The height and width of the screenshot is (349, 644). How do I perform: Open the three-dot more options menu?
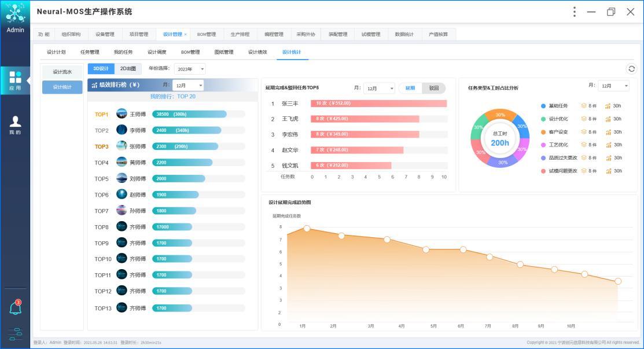point(574,12)
